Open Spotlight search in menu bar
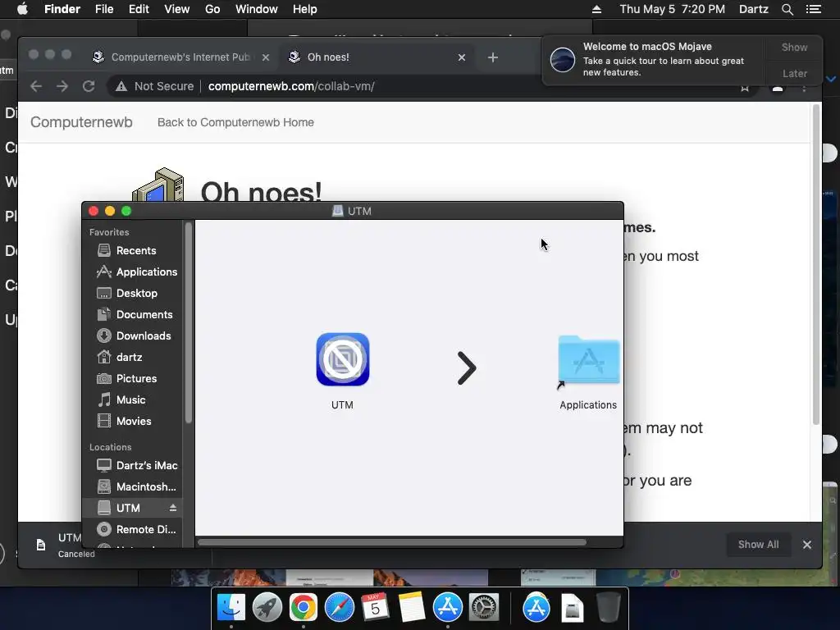 point(787,9)
